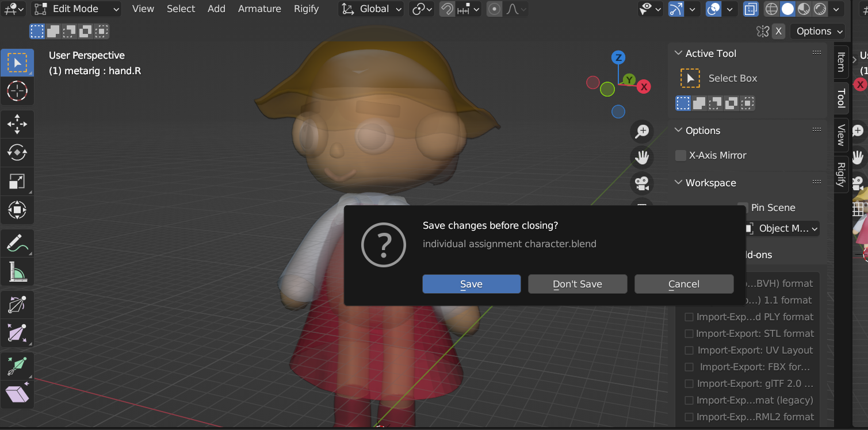Image resolution: width=868 pixels, height=430 pixels.
Task: Click Don't Save in the dialog
Action: [x=578, y=284]
